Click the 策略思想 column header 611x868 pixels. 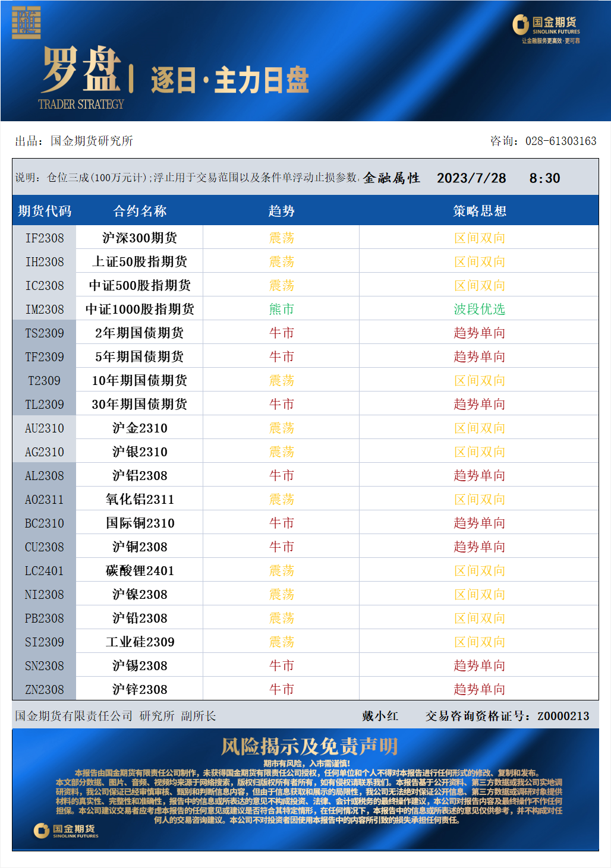(x=479, y=211)
